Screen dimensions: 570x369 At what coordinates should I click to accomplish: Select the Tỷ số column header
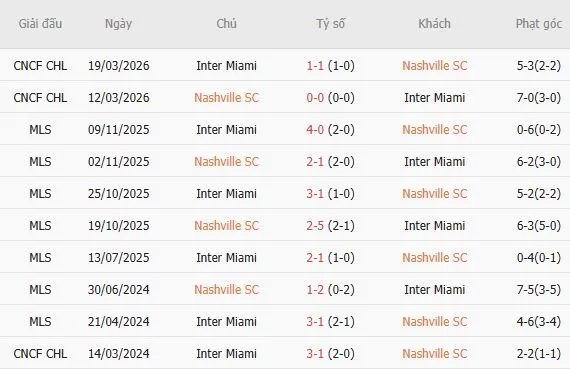click(330, 24)
